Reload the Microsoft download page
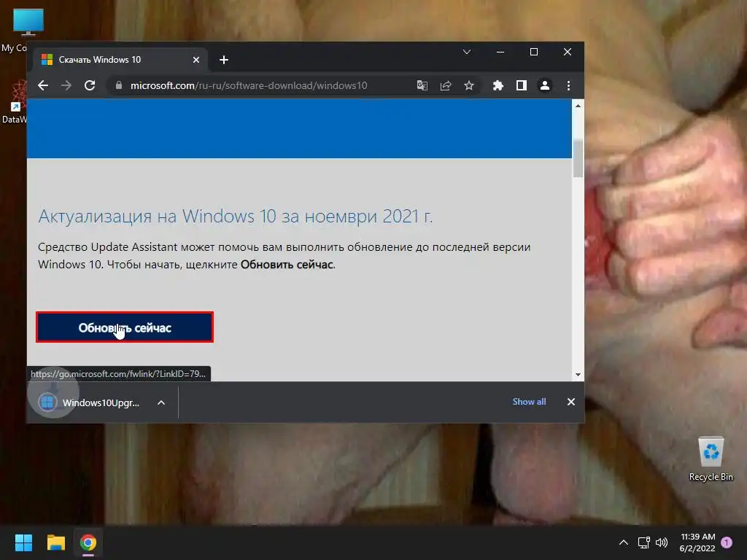 [90, 86]
